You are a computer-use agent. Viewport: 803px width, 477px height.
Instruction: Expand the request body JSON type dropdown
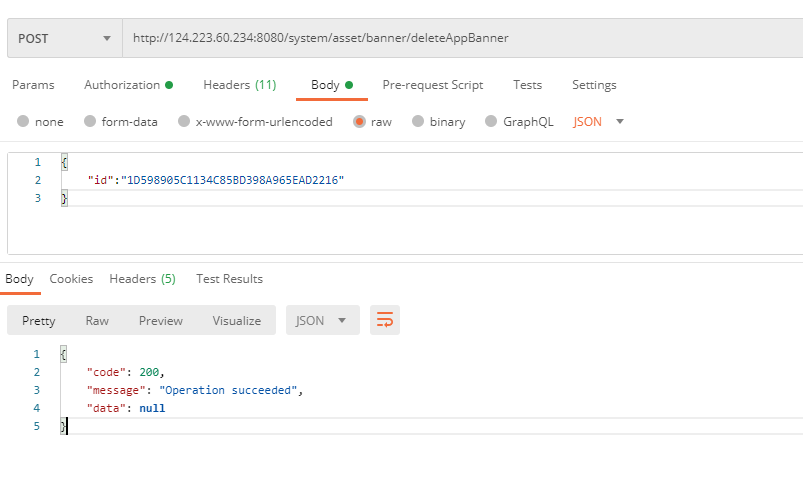[599, 122]
